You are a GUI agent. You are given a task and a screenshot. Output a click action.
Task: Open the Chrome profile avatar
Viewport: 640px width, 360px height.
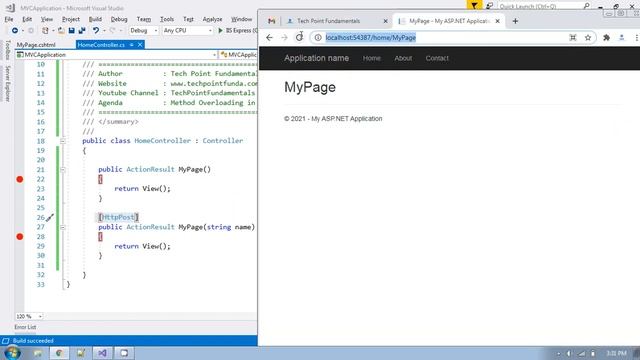tap(622, 38)
